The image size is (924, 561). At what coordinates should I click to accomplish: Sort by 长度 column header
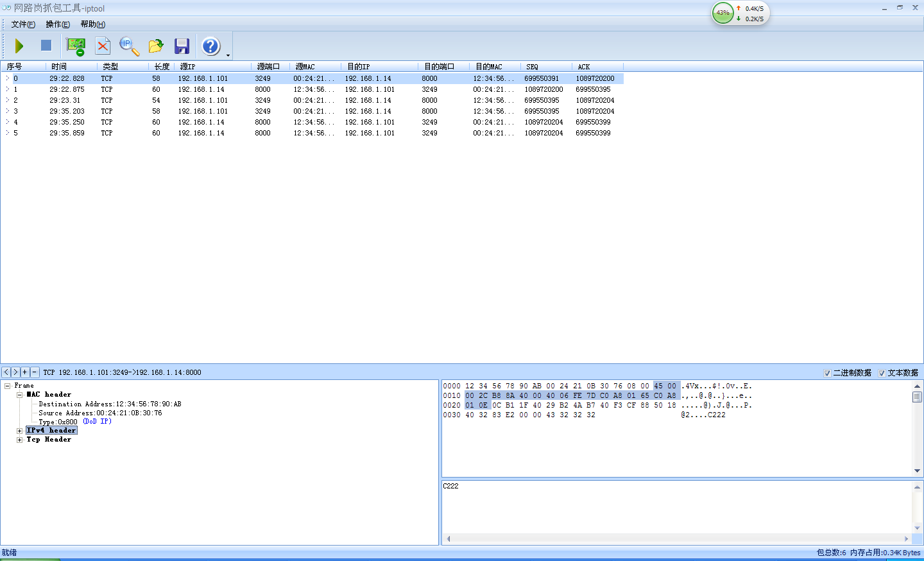[161, 67]
